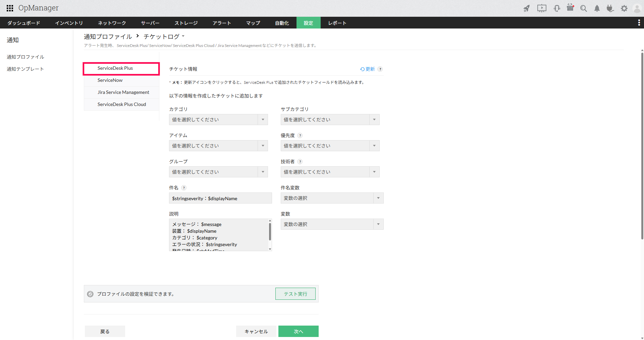Click help icon next to 優先度
Viewport: 644px width, 340px height.
[300, 135]
